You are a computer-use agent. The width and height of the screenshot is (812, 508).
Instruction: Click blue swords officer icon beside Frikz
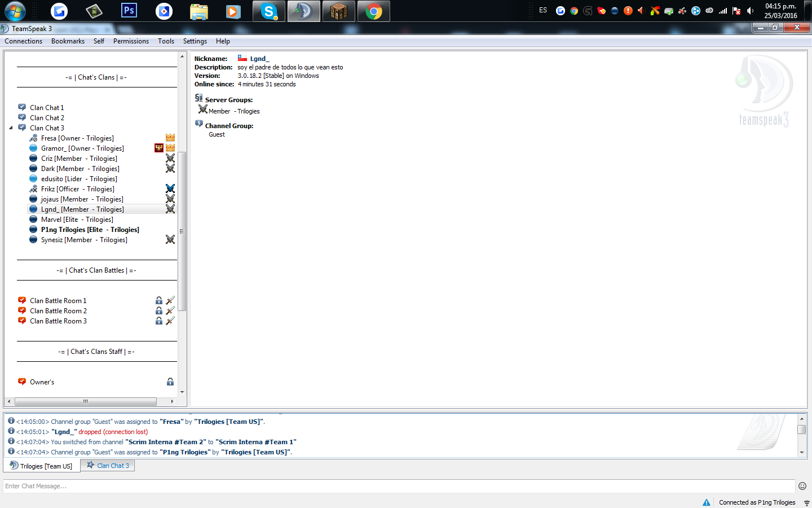point(170,189)
